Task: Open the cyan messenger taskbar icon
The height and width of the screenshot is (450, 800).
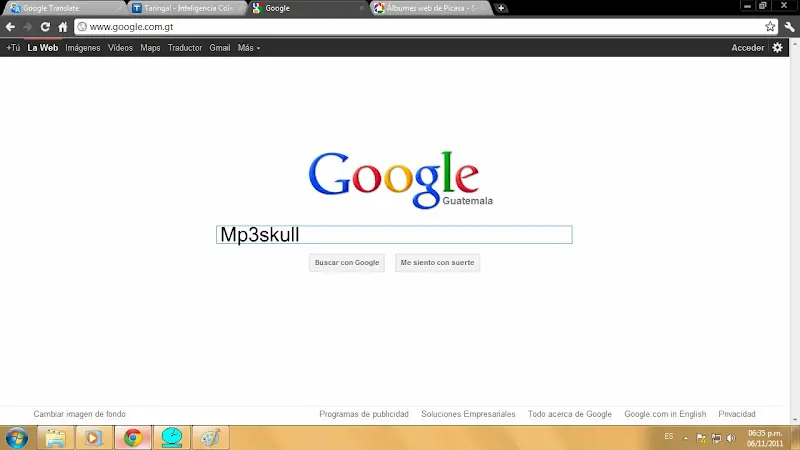Action: pos(172,438)
